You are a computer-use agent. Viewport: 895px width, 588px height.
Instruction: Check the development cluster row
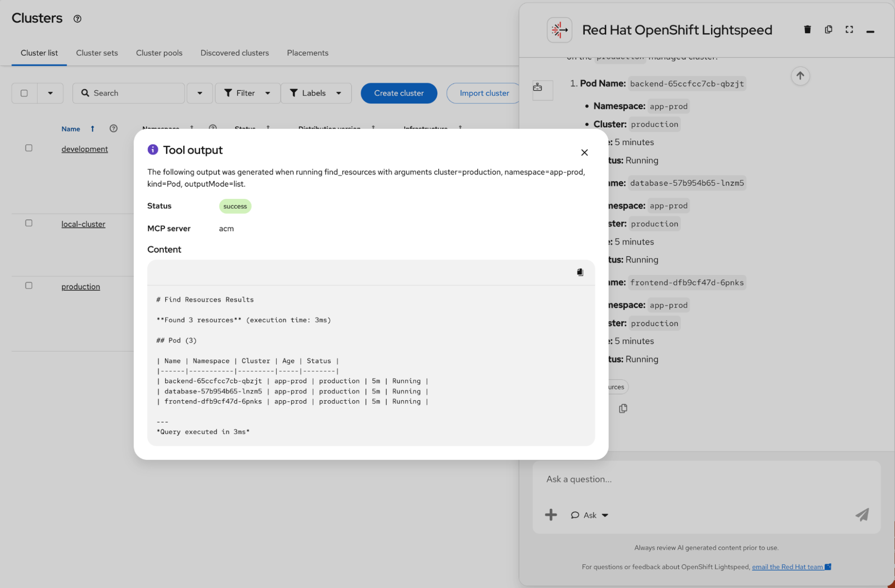click(x=29, y=148)
